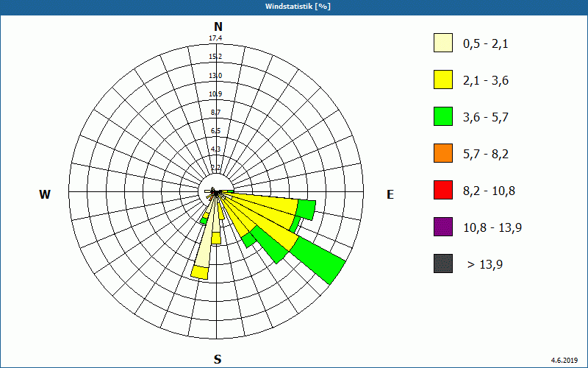Click the 6,5 radial axis value

coord(215,131)
